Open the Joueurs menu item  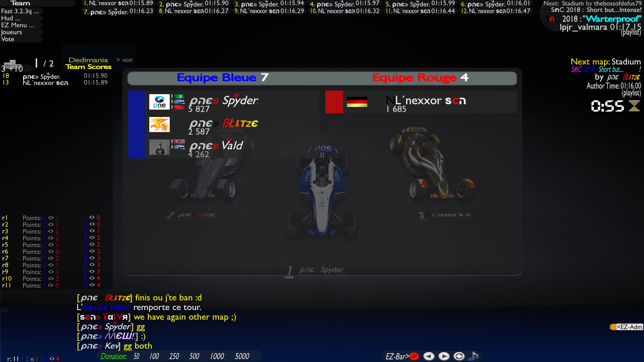point(11,32)
